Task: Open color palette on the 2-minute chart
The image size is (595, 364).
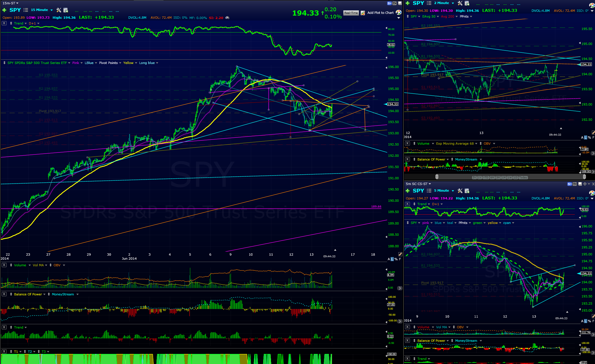Action: tap(592, 5)
